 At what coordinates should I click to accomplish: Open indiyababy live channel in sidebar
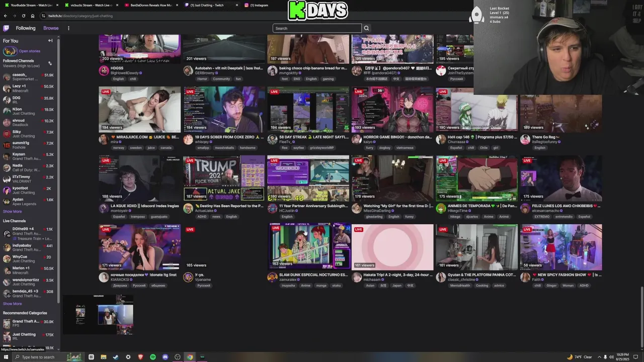click(x=29, y=247)
